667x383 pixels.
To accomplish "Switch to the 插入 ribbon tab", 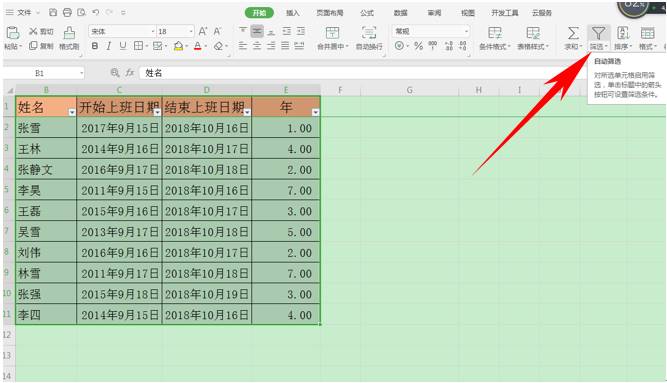I will click(293, 13).
